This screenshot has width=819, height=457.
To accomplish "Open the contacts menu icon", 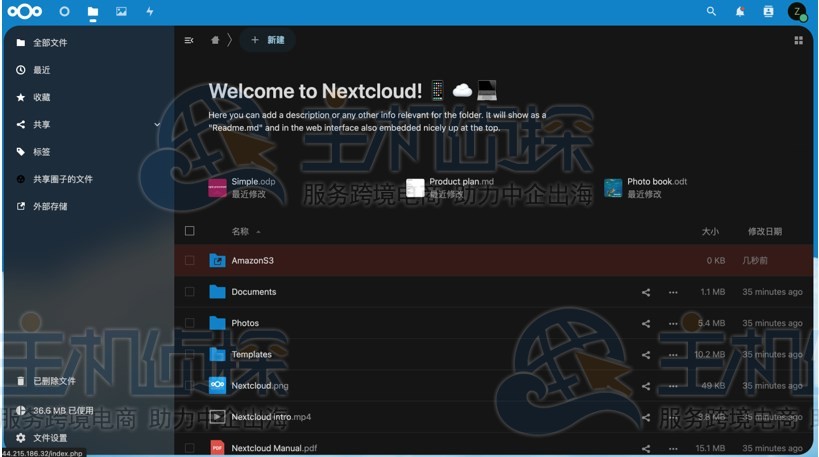I will pyautogui.click(x=768, y=11).
